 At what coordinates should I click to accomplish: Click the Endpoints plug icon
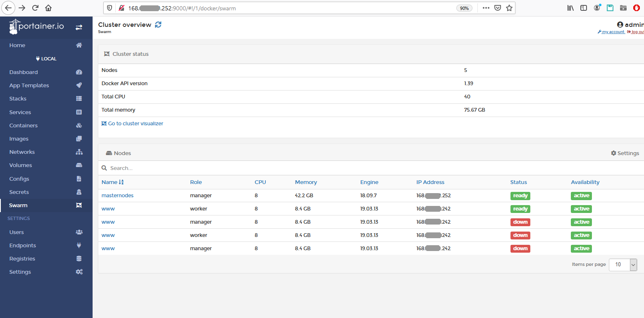point(79,245)
